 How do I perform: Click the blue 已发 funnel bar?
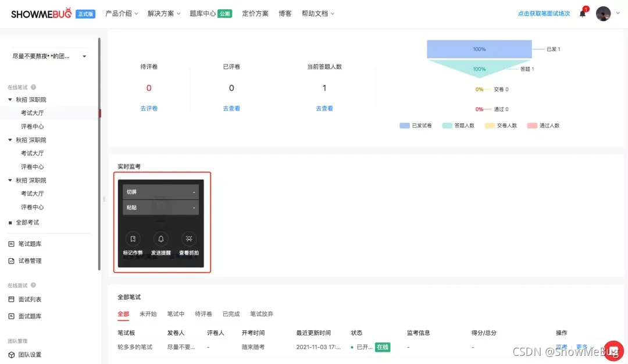click(479, 49)
